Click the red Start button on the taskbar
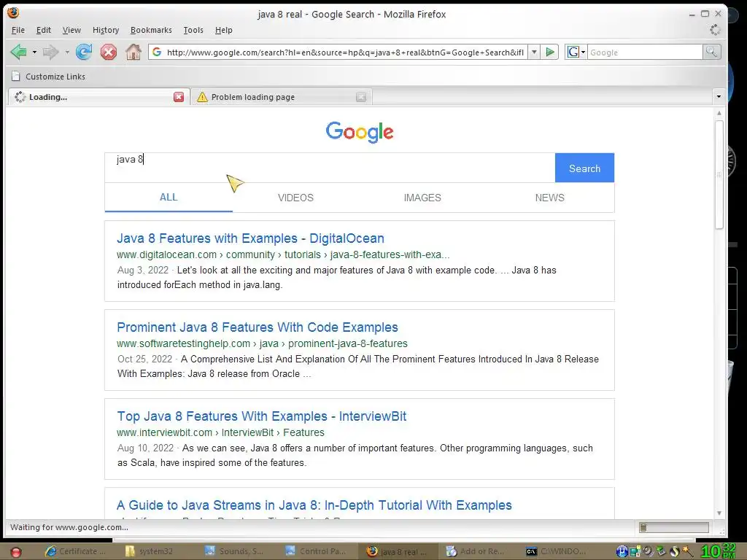The width and height of the screenshot is (747, 560). (x=16, y=552)
